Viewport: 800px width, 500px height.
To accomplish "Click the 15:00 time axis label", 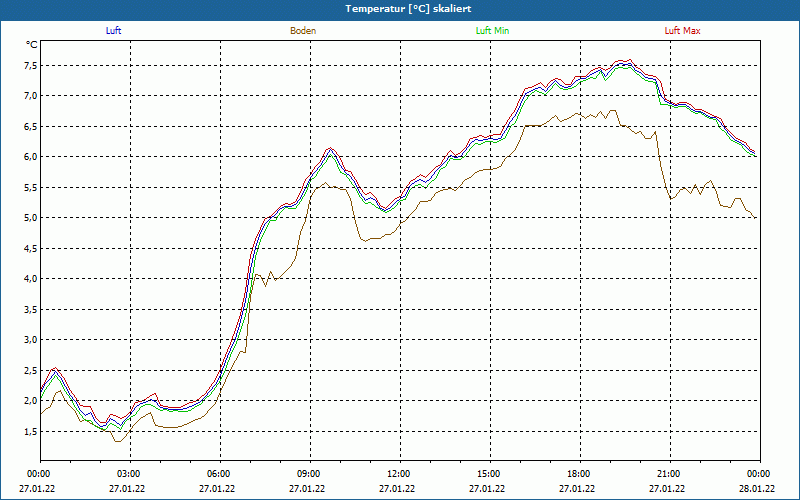I will 489,474.
